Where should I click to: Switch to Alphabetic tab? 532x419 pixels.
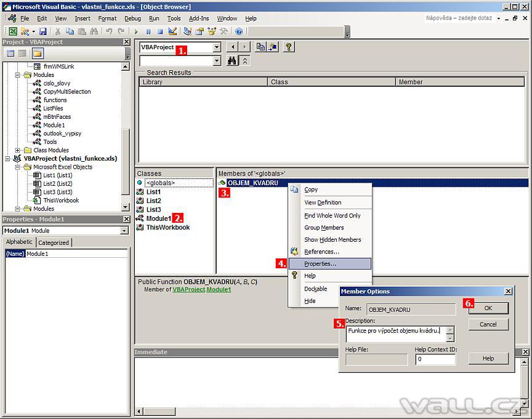coord(19,242)
